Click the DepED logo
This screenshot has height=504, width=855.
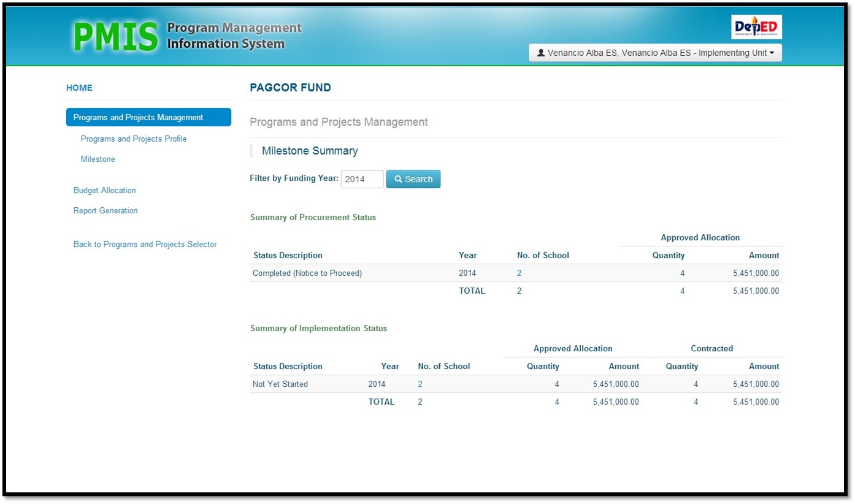(757, 27)
